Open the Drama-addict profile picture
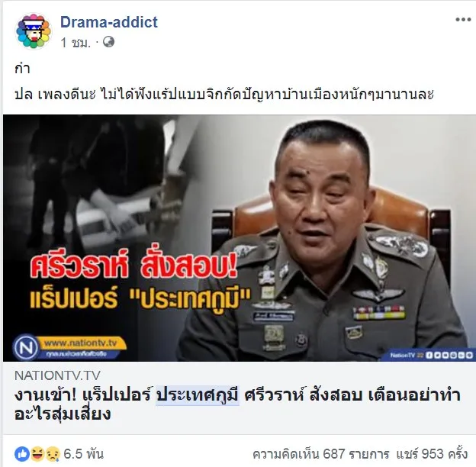476x467 pixels. click(33, 31)
